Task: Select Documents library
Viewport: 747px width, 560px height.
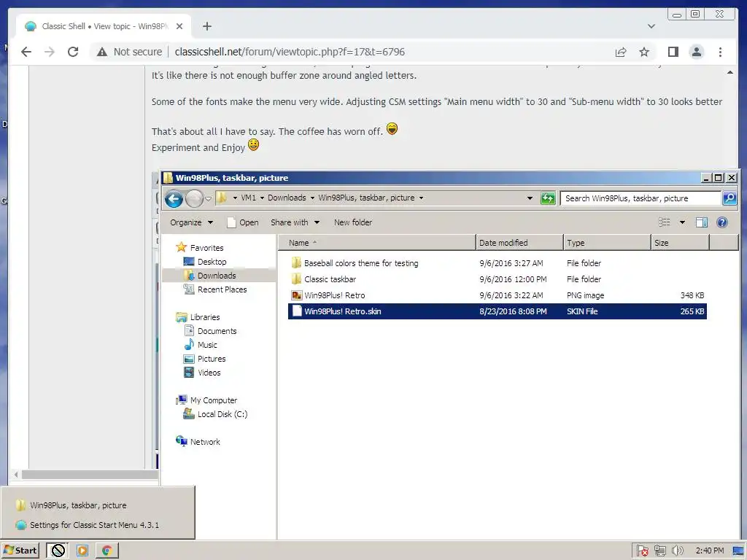Action: tap(217, 331)
